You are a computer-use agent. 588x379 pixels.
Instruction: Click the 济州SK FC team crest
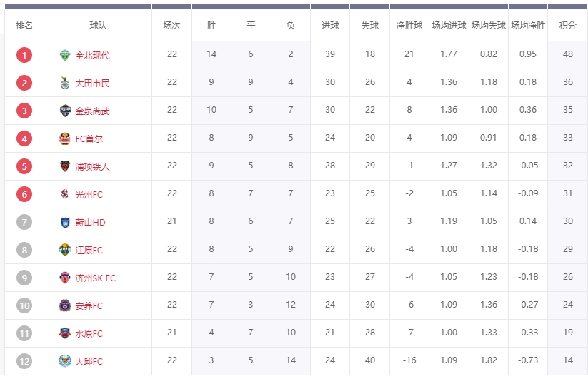tap(66, 278)
